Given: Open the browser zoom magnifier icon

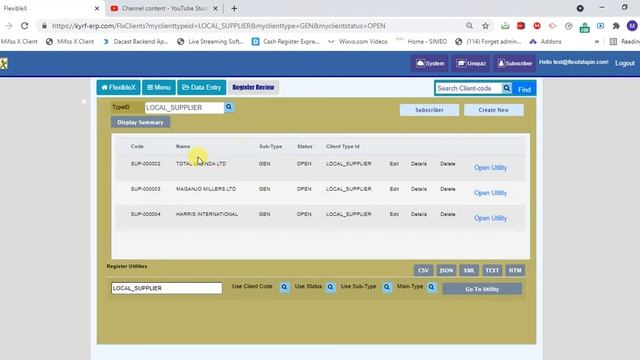Looking at the screenshot, I should [x=469, y=26].
